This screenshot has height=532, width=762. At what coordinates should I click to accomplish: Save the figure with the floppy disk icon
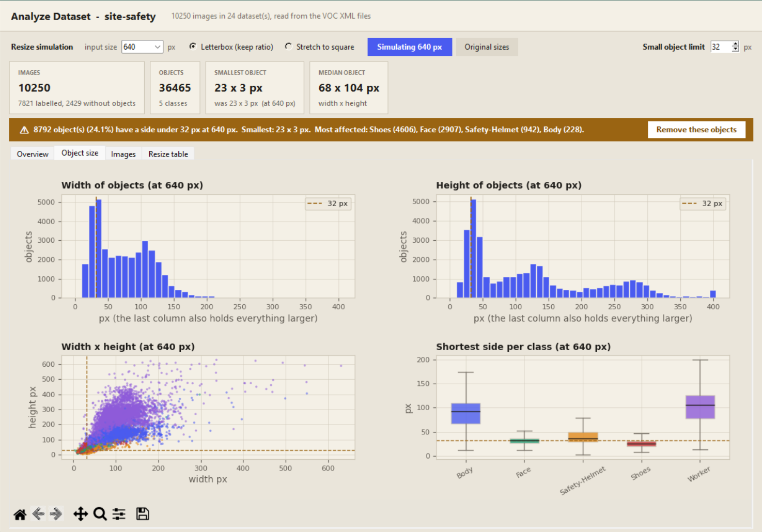click(143, 514)
